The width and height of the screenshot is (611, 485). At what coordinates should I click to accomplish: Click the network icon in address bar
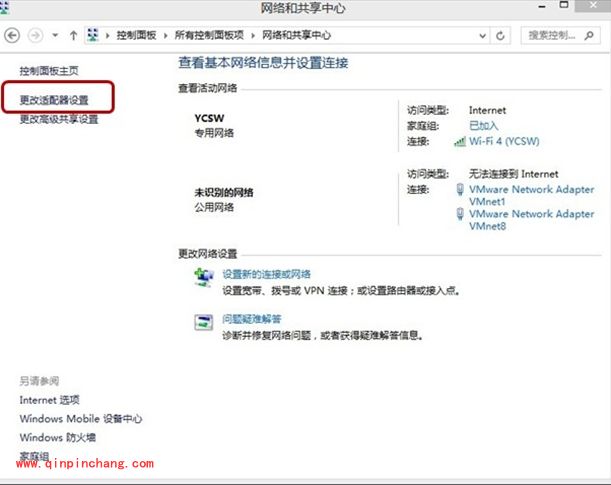[93, 35]
